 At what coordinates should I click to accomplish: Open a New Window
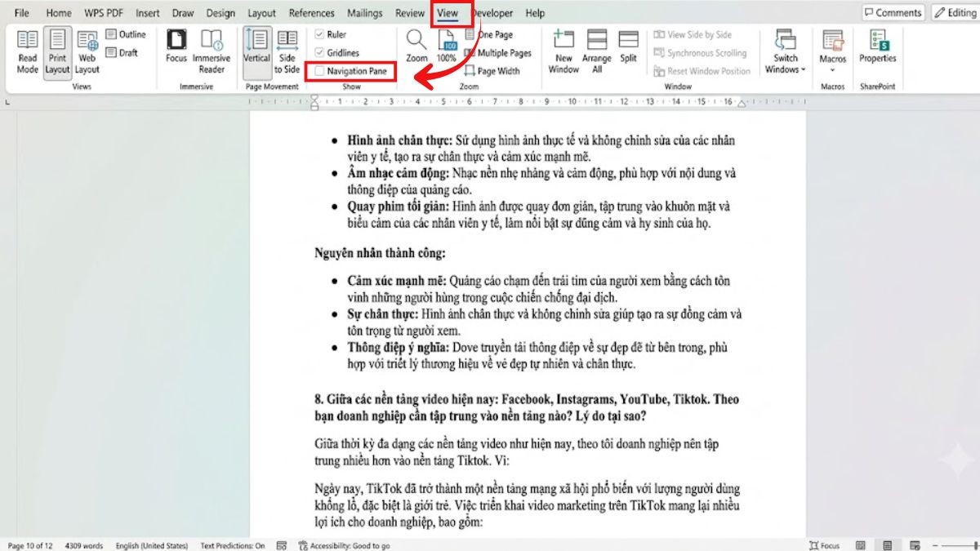tap(563, 51)
